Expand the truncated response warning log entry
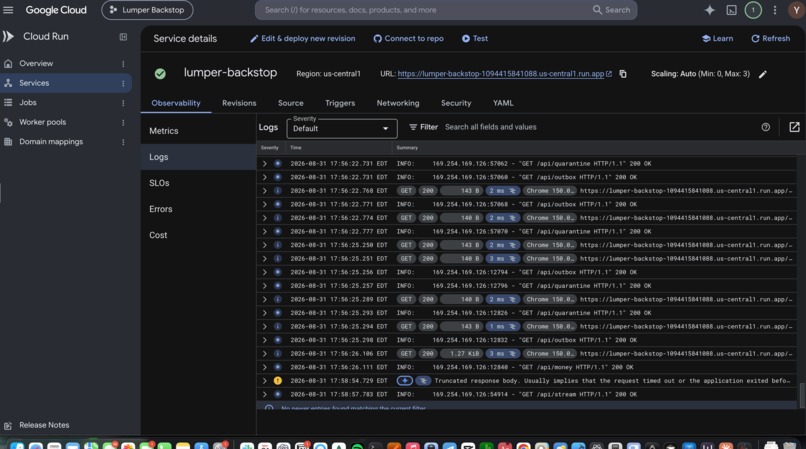 [265, 381]
